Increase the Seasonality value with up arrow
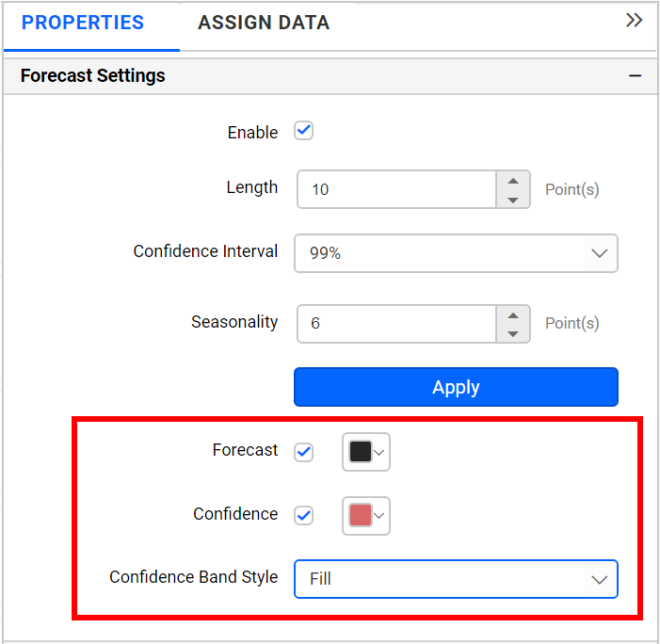 (x=512, y=314)
